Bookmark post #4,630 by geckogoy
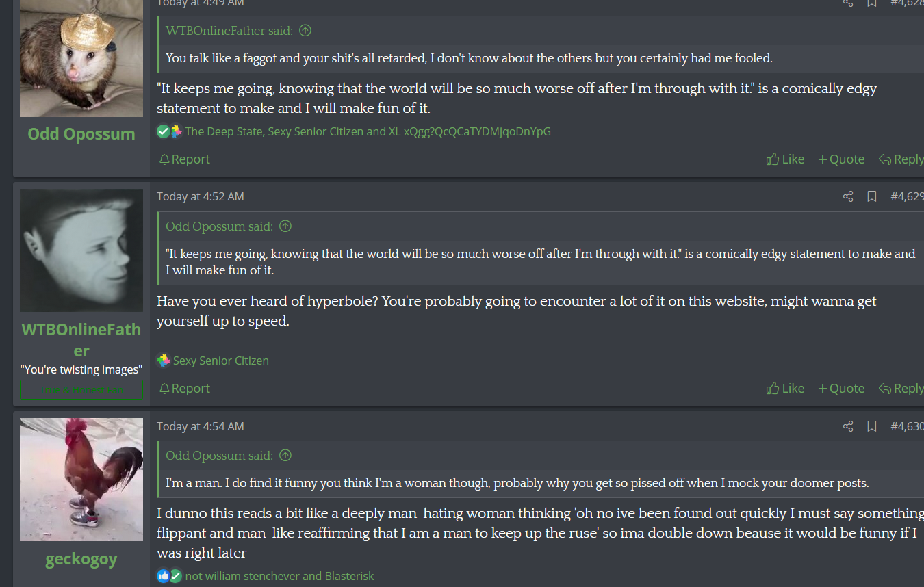Screen dimensions: 924x587 [872, 426]
